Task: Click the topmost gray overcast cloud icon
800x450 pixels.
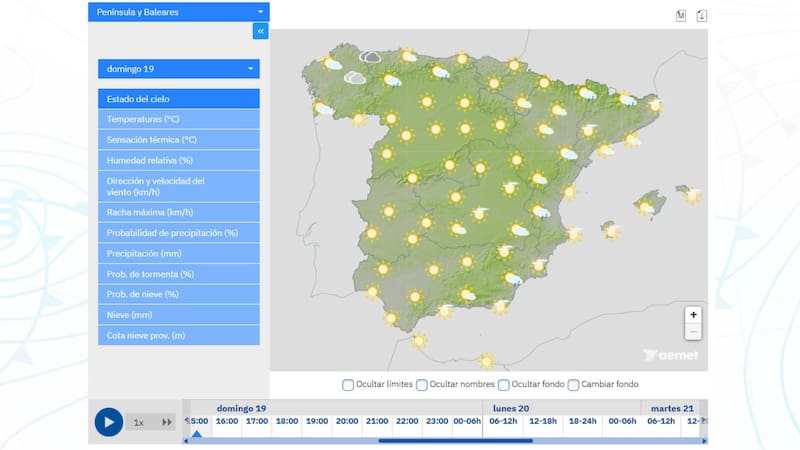Action: click(370, 57)
